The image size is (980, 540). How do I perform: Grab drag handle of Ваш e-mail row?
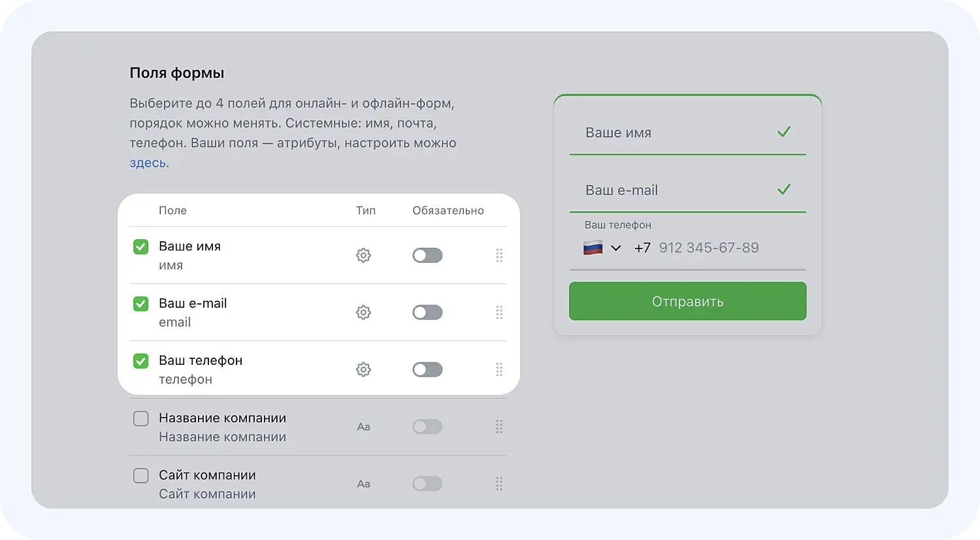(499, 312)
